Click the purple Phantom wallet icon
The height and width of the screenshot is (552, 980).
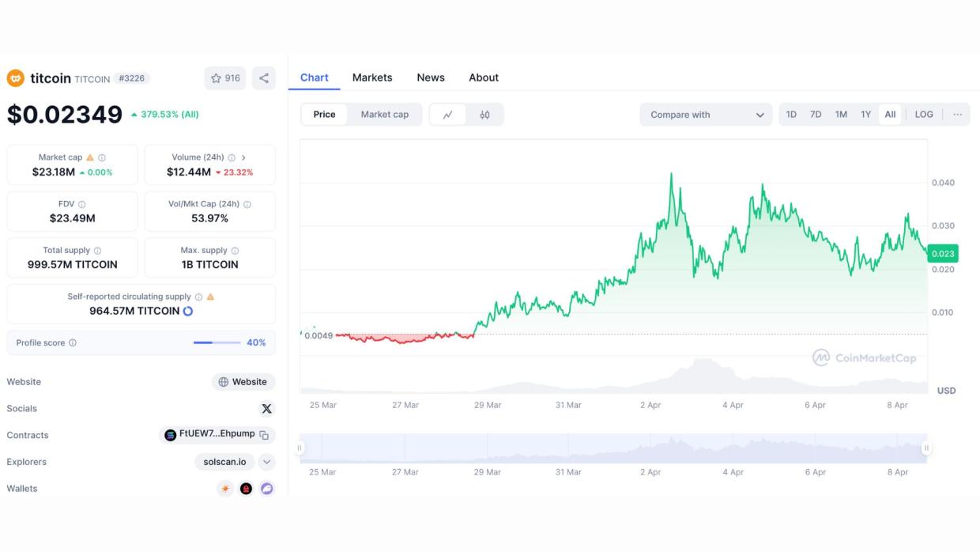(267, 489)
